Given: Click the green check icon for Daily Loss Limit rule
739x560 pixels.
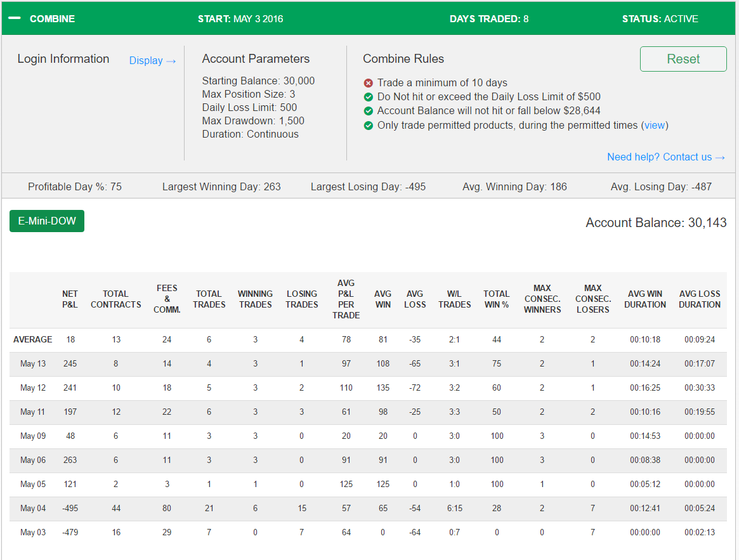Looking at the screenshot, I should pos(369,97).
